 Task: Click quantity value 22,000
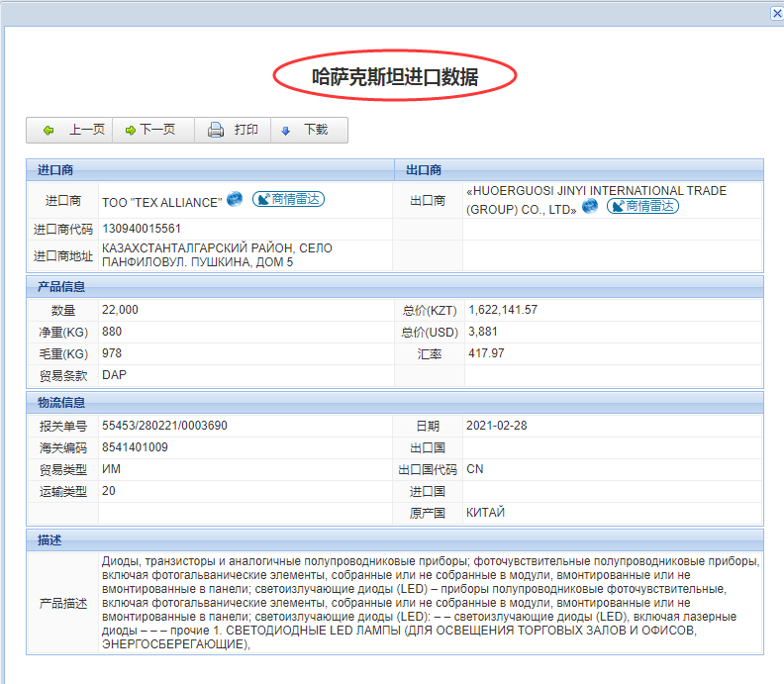tap(120, 310)
